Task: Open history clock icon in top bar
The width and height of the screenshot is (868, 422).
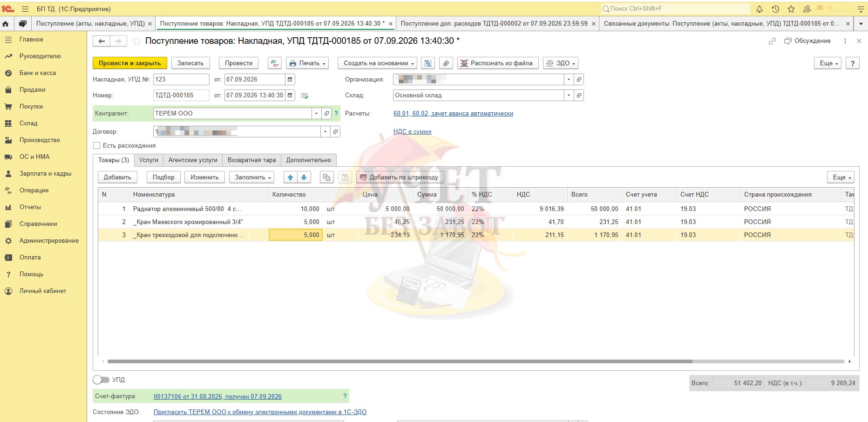Action: point(775,9)
